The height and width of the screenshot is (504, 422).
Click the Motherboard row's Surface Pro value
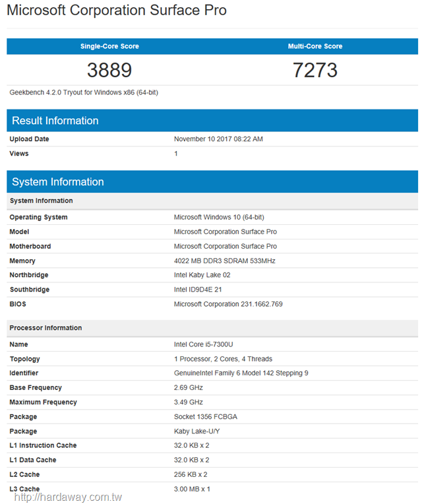(x=226, y=246)
